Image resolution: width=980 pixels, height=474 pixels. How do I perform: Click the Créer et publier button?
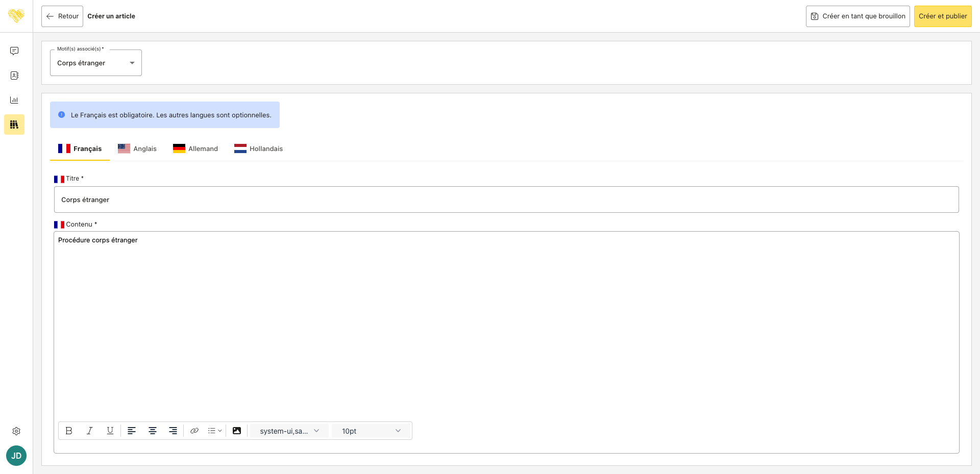point(943,16)
